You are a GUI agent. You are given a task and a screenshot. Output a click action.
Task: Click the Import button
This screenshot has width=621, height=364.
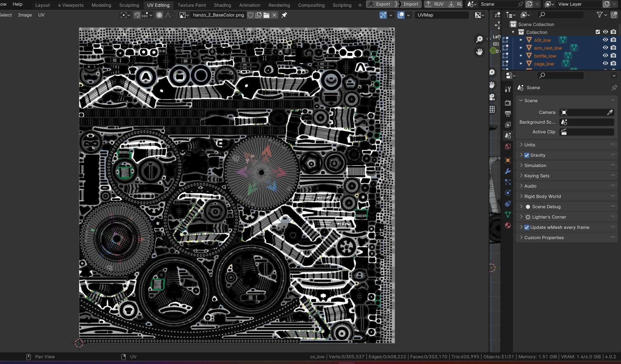tap(408, 4)
